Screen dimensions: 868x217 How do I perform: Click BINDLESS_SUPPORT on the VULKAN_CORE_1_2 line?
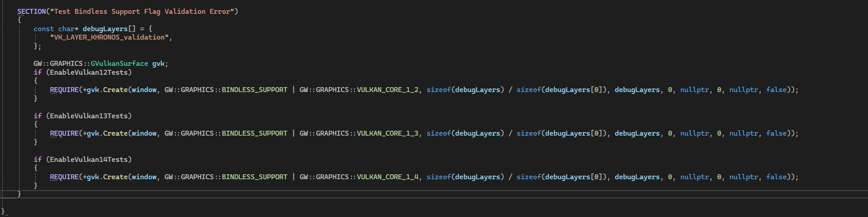click(254, 90)
